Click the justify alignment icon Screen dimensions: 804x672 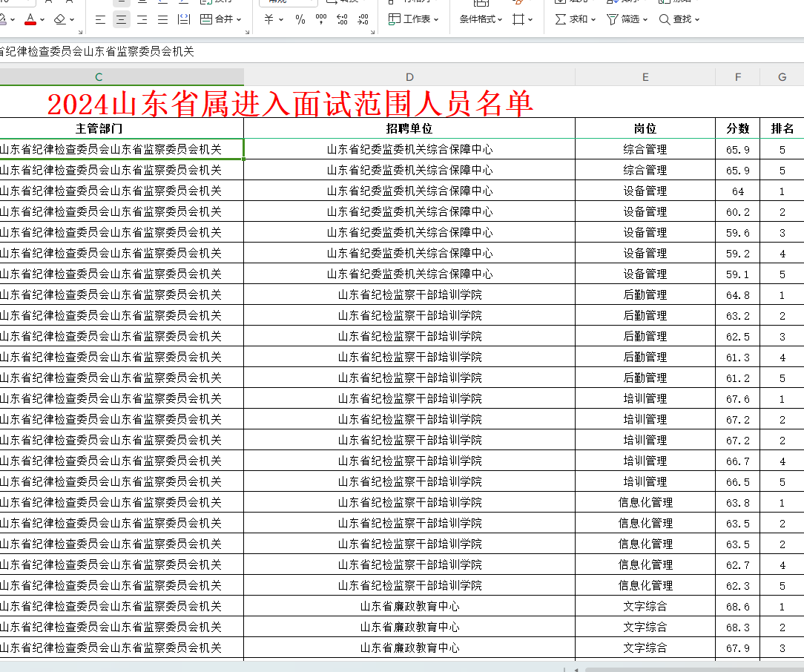click(162, 19)
